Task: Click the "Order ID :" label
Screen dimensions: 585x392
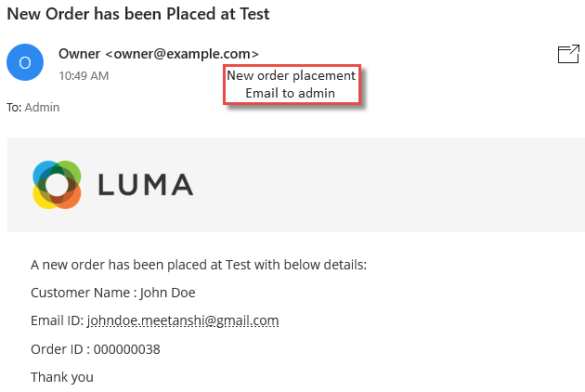Action: tap(60, 349)
